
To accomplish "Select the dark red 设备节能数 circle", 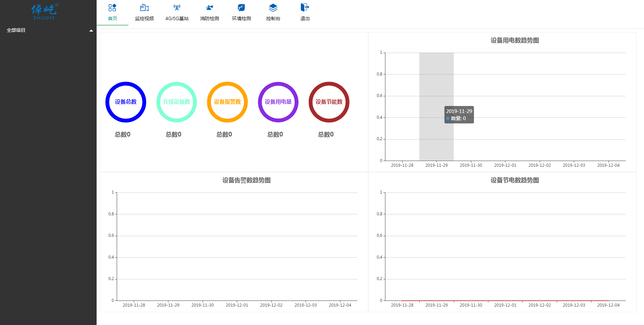I will [x=329, y=102].
